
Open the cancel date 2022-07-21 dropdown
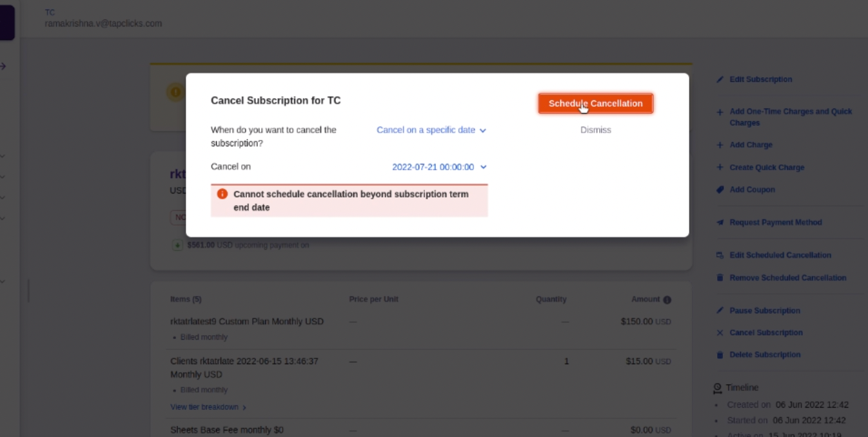[439, 167]
